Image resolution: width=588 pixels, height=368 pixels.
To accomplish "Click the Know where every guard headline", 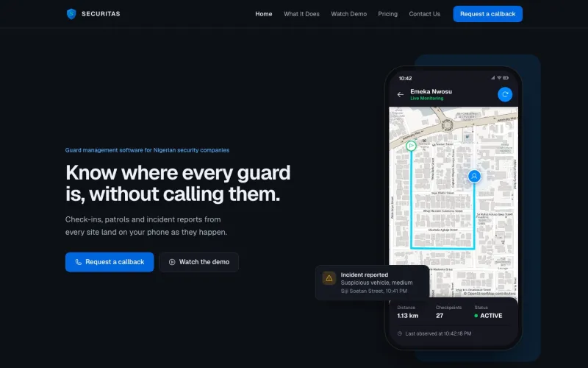I will point(178,183).
